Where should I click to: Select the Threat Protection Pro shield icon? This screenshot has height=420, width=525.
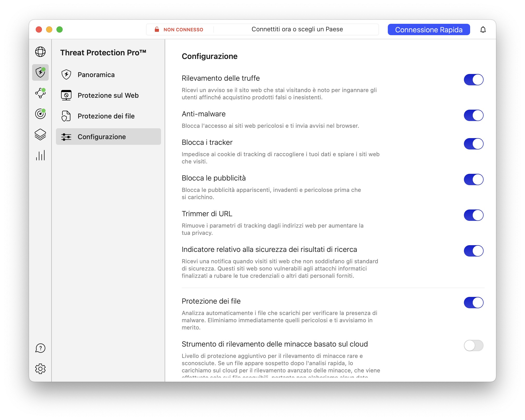(40, 73)
